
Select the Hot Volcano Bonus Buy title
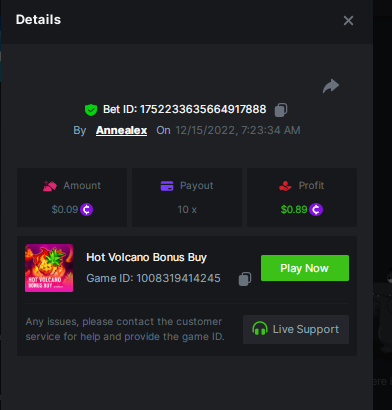pyautogui.click(x=146, y=258)
